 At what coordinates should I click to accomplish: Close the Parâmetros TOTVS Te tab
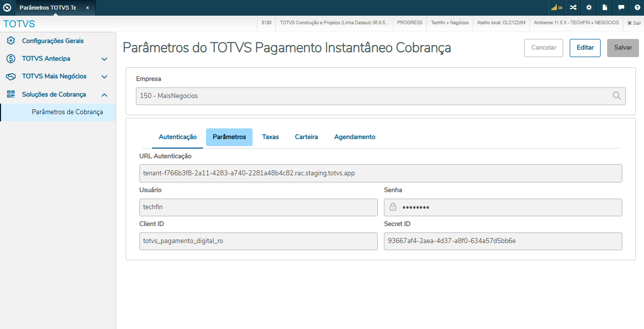pos(87,8)
